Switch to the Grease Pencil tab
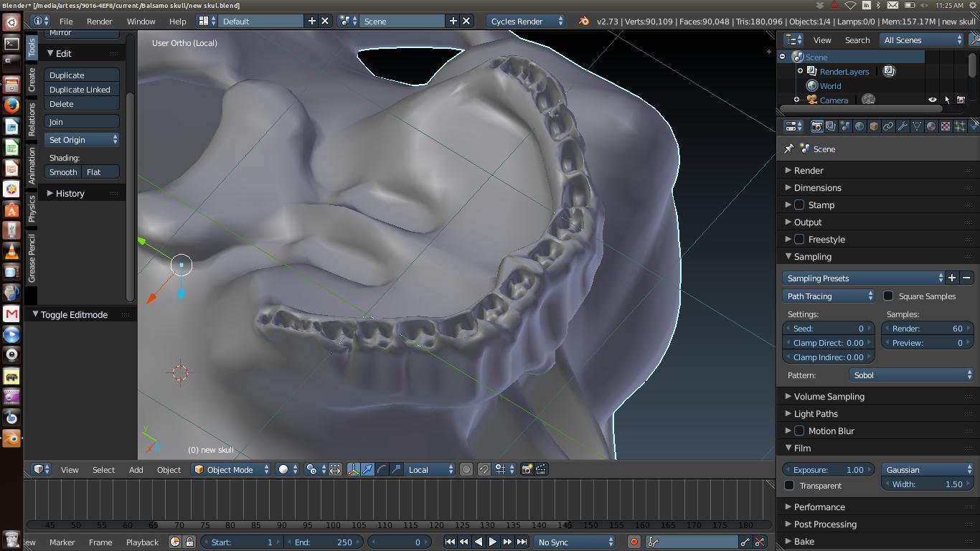Screen dimensions: 980x551 32,258
